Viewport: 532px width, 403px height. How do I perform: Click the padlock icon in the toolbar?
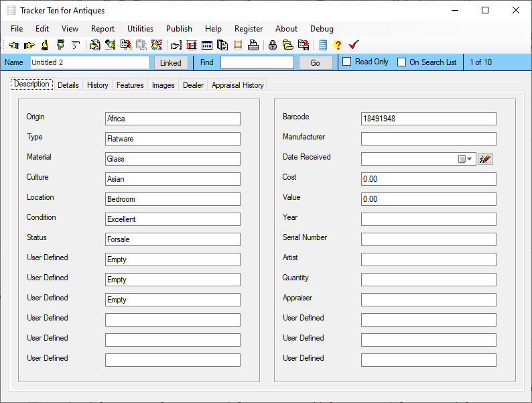pyautogui.click(x=273, y=45)
